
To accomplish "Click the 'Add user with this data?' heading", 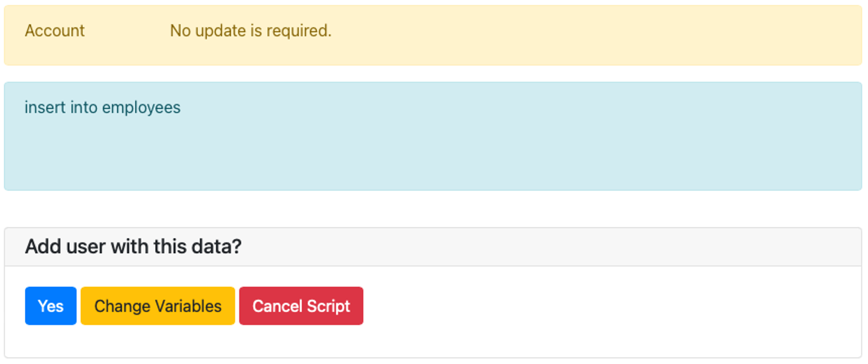I will (x=133, y=246).
